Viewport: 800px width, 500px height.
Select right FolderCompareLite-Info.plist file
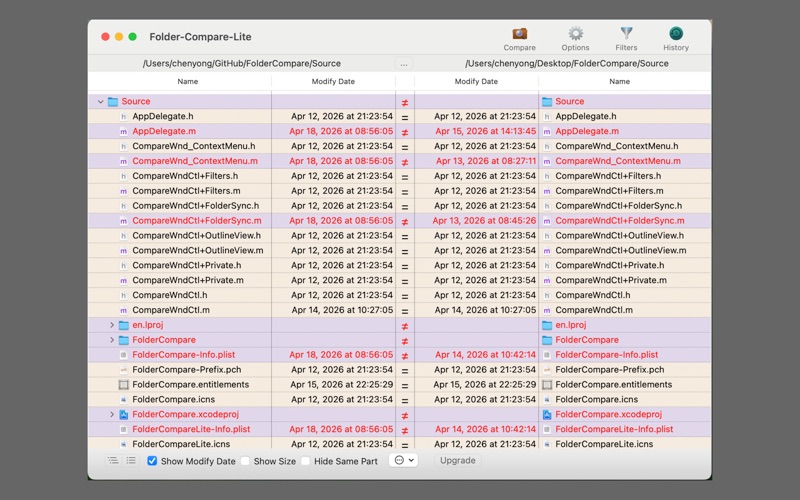[614, 429]
